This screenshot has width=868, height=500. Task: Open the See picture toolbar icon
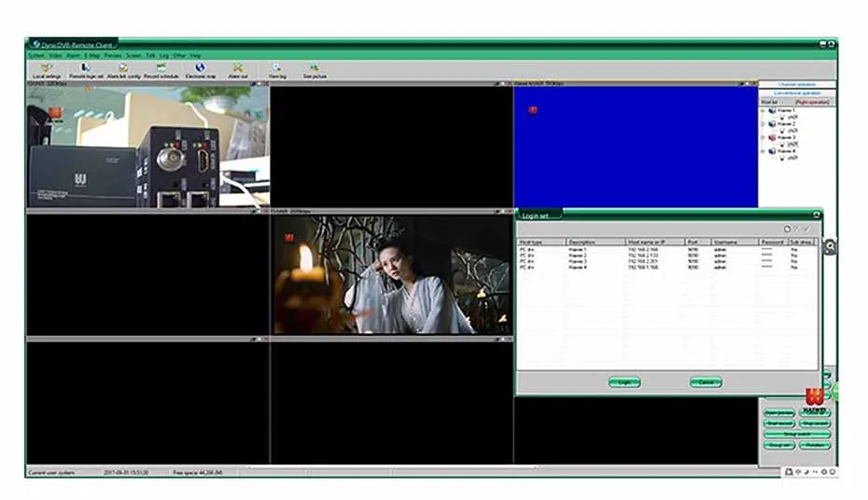click(315, 71)
